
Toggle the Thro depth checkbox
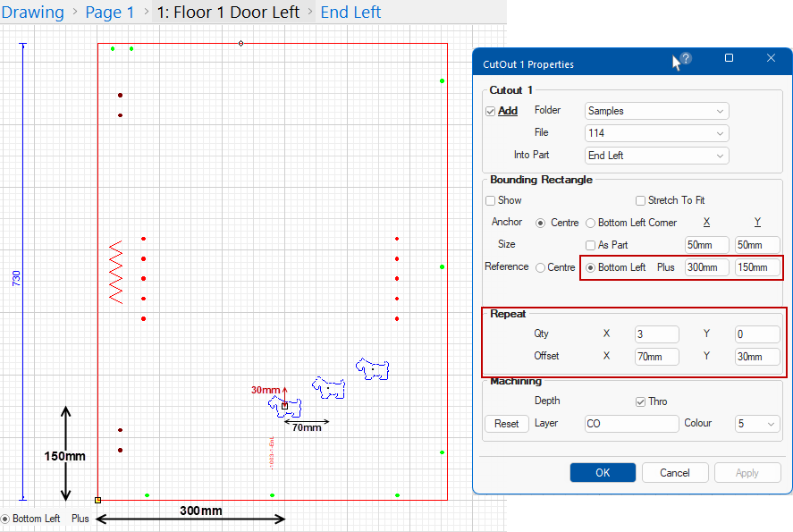[640, 401]
